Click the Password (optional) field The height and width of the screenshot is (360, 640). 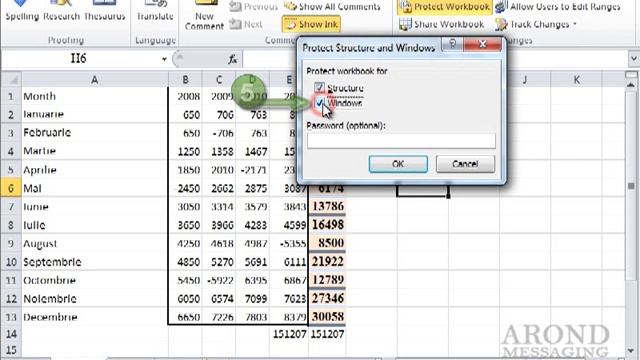401,141
